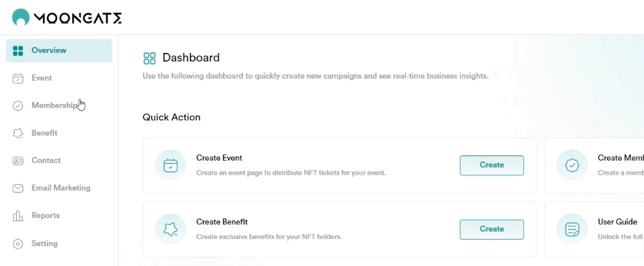Click the User Guide document icon

click(572, 230)
